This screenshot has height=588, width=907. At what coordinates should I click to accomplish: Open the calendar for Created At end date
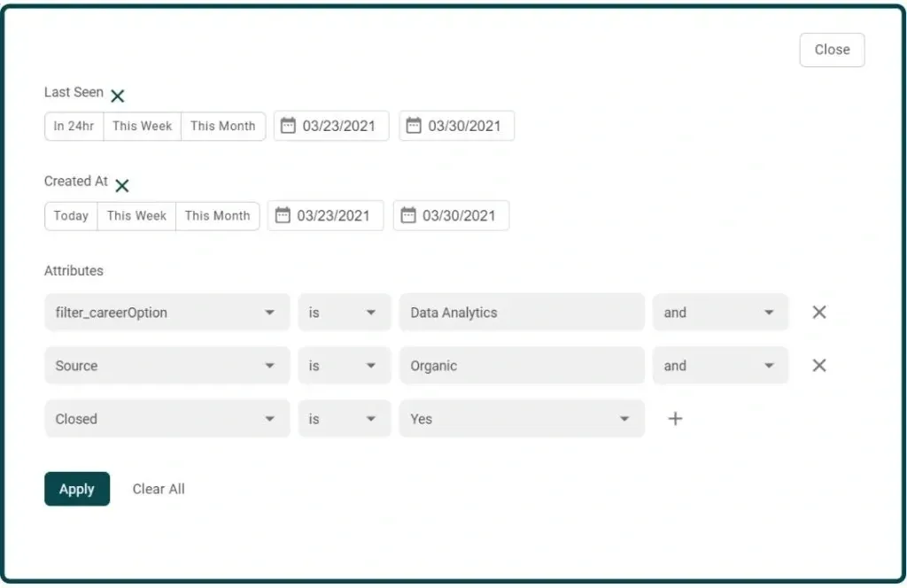[x=407, y=215]
